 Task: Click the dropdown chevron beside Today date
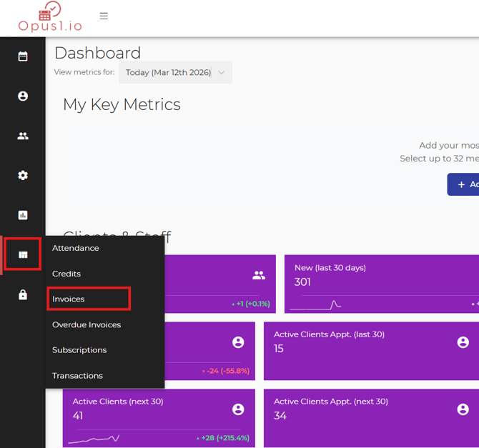point(222,72)
